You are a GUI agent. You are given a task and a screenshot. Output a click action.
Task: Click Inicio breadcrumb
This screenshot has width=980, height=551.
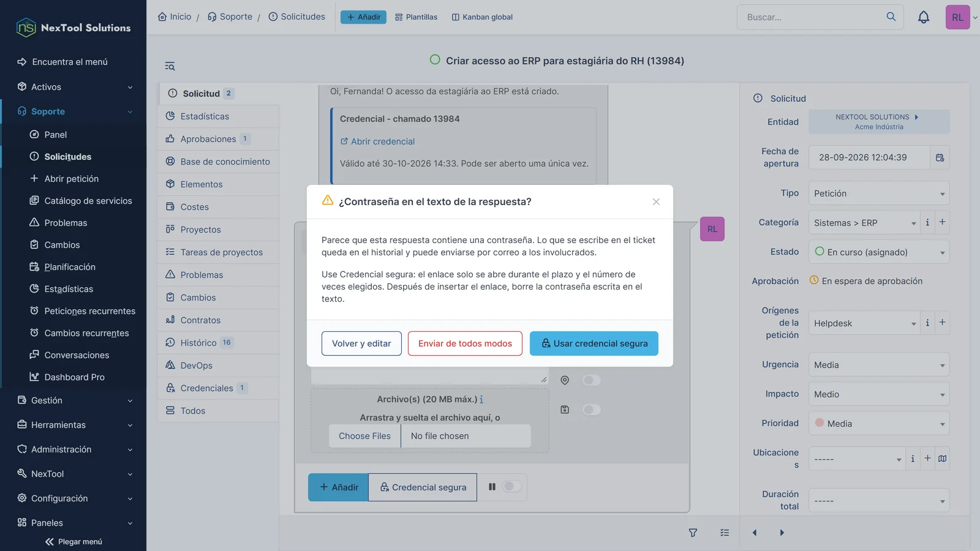click(175, 17)
